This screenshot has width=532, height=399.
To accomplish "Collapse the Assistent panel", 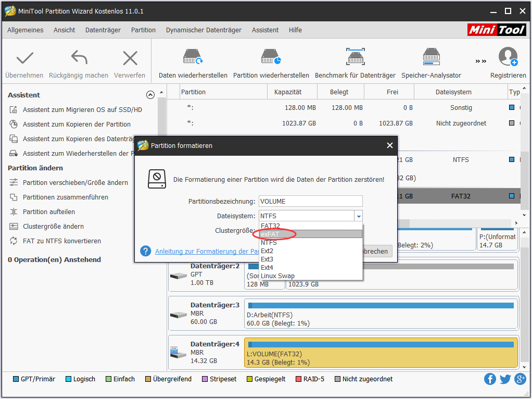I will point(150,95).
